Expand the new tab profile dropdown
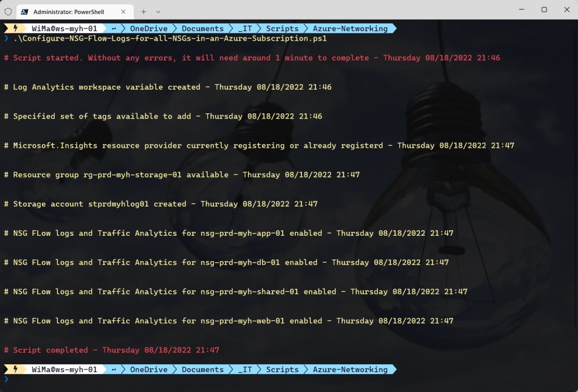This screenshot has height=392, width=578. point(158,11)
